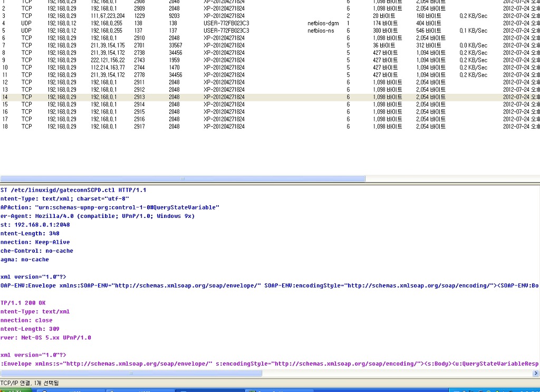
Task: Pick the connection to 112.214.163.77
Action: pos(108,68)
